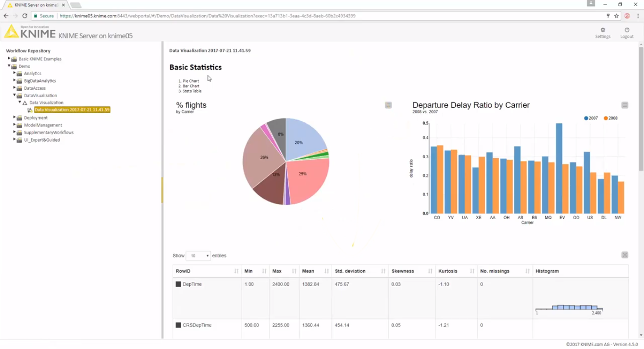The width and height of the screenshot is (644, 349).
Task: Open the Departure Delay chart's menu icon
Action: point(624,105)
